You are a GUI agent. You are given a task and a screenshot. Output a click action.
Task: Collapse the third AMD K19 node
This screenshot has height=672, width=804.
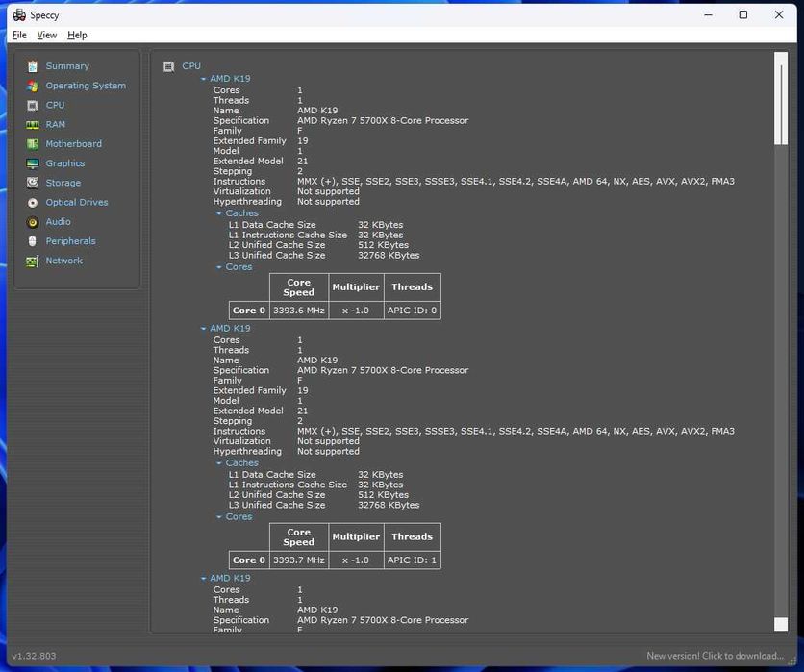[x=204, y=579]
